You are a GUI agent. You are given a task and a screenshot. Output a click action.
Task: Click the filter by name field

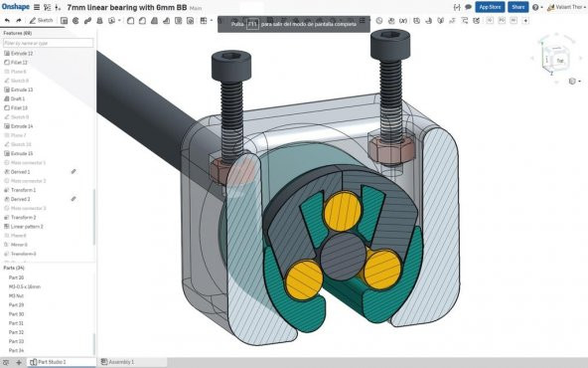[48, 43]
